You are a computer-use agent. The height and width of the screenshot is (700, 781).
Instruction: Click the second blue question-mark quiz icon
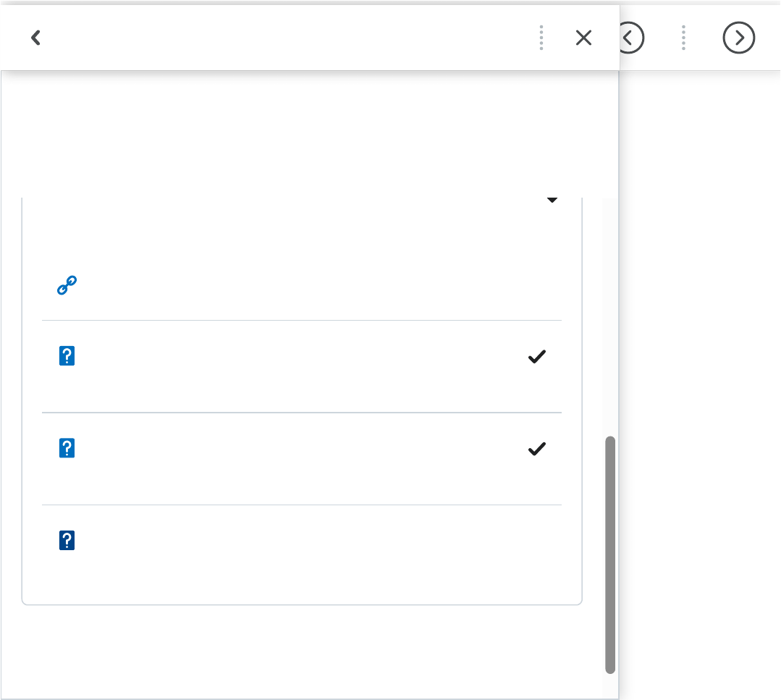67,448
